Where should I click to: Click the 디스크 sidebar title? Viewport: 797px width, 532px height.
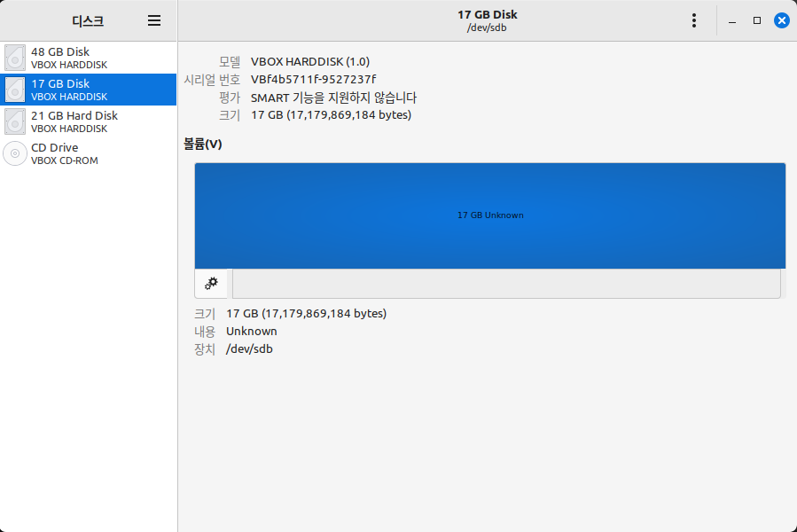pyautogui.click(x=88, y=21)
